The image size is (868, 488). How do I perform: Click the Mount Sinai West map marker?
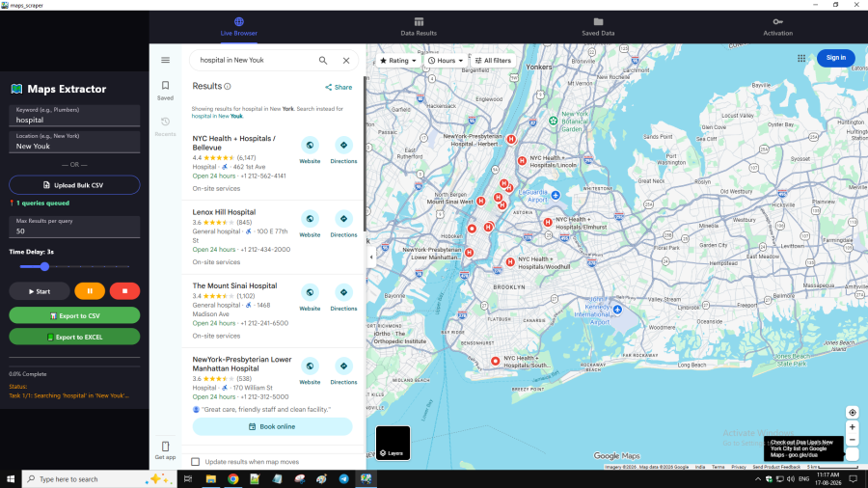481,202
